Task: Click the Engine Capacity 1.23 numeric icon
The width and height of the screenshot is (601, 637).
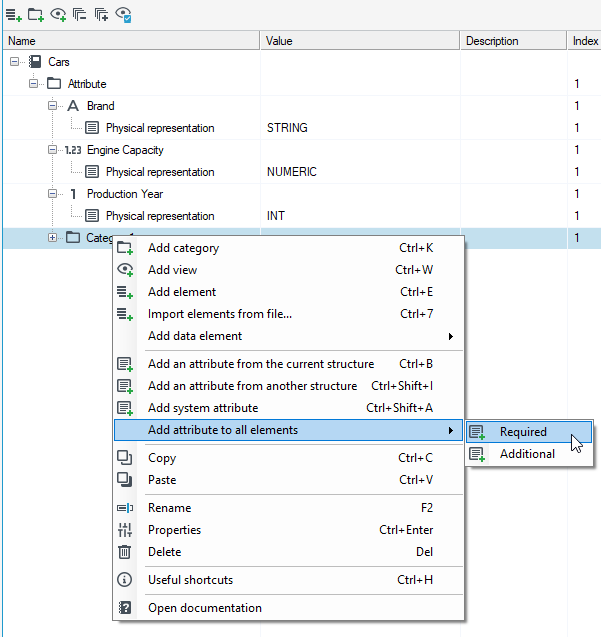Action: [x=73, y=150]
